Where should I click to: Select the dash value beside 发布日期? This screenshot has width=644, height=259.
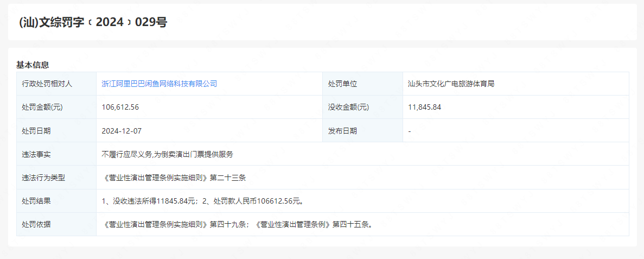pos(410,131)
